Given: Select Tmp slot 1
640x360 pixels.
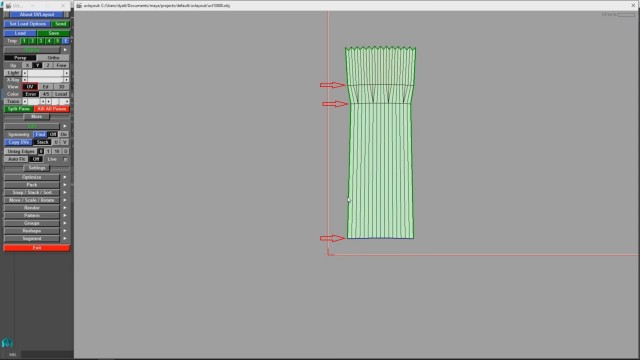Looking at the screenshot, I should coord(24,41).
